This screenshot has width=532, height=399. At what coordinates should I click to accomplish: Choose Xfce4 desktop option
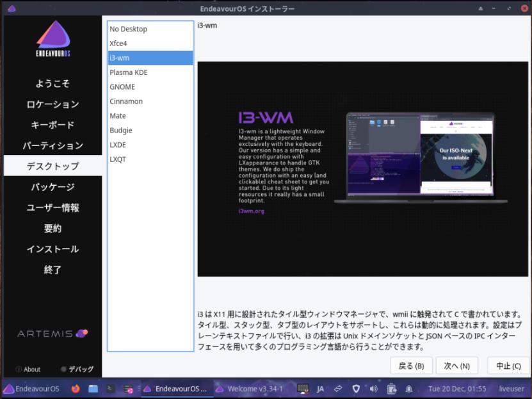150,44
